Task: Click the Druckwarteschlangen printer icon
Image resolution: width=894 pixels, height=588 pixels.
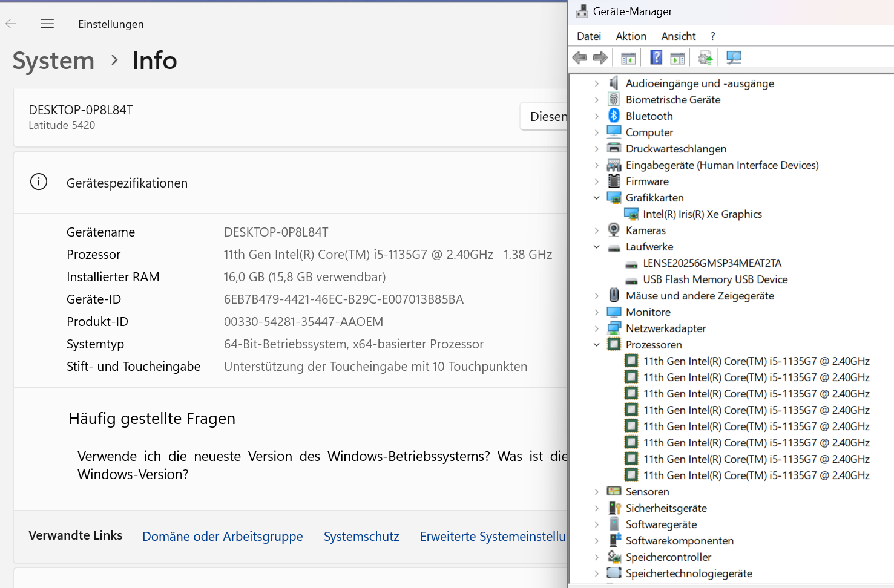Action: click(x=614, y=148)
